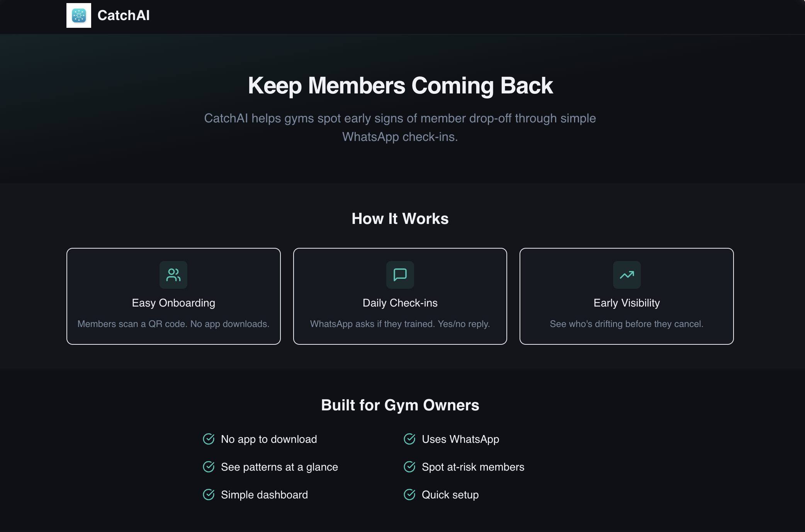
Task: Click the Keep Members Coming Back headline
Action: 400,85
